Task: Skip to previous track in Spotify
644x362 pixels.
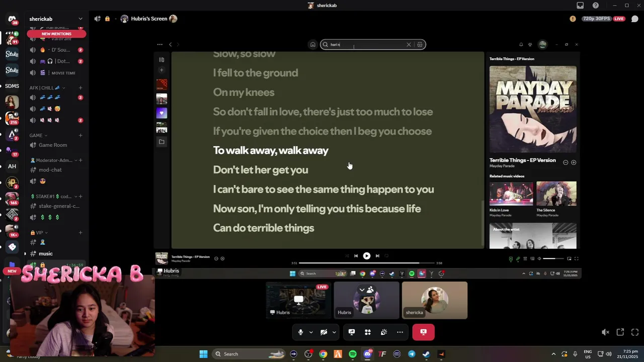Action: [x=356, y=255]
